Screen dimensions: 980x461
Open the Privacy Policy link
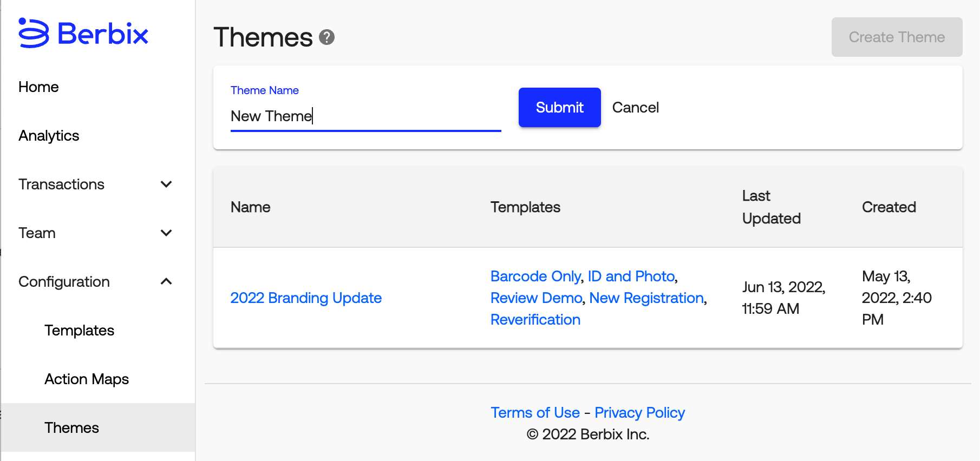coord(639,413)
